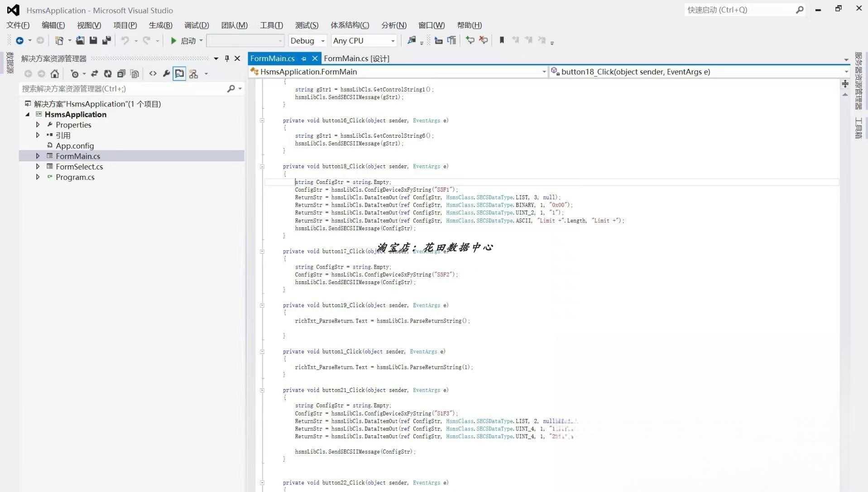Screen dimensions: 868x492
Task: Open the 帮助(H) help menu
Action: point(470,25)
